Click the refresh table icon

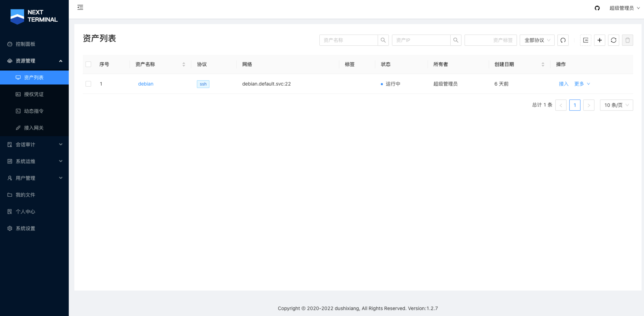point(613,40)
